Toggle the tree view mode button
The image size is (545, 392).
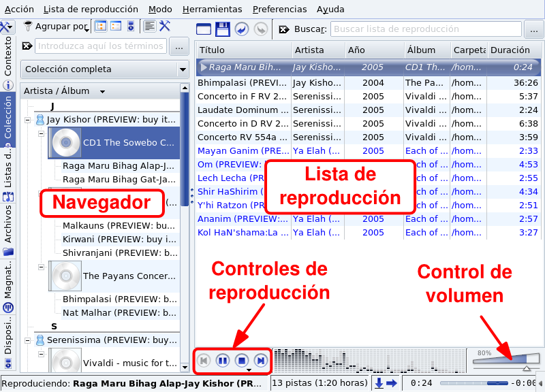click(x=100, y=27)
